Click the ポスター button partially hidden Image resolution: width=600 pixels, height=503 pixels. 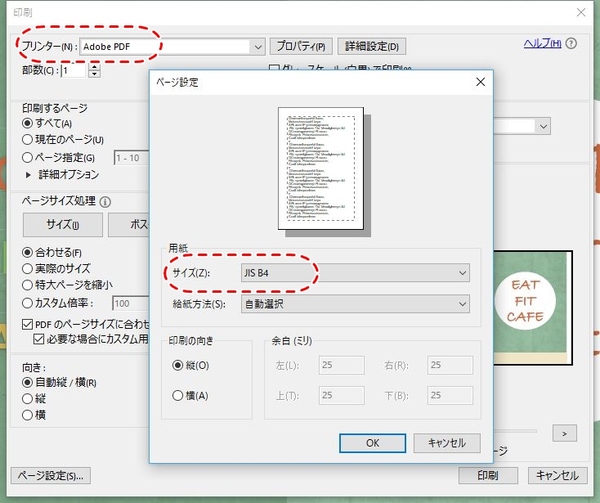pos(129,225)
